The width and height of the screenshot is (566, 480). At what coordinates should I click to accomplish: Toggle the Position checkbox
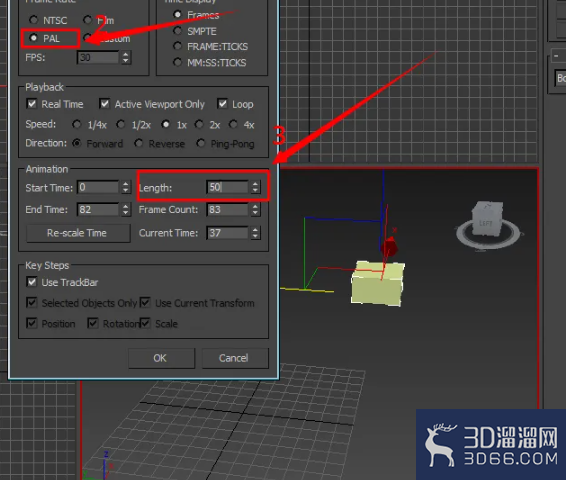point(32,323)
